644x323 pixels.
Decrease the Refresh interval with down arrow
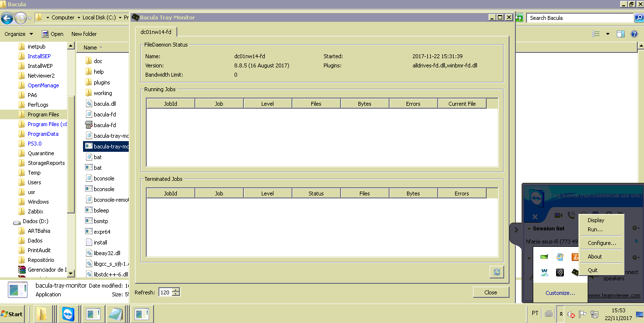[176, 294]
